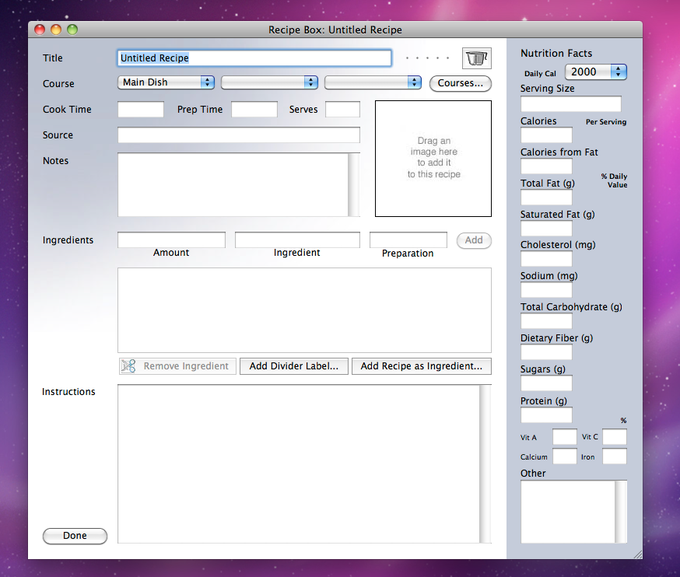This screenshot has height=577, width=680.
Task: Click the Total Carbohydrate (g) field
Action: (546, 321)
